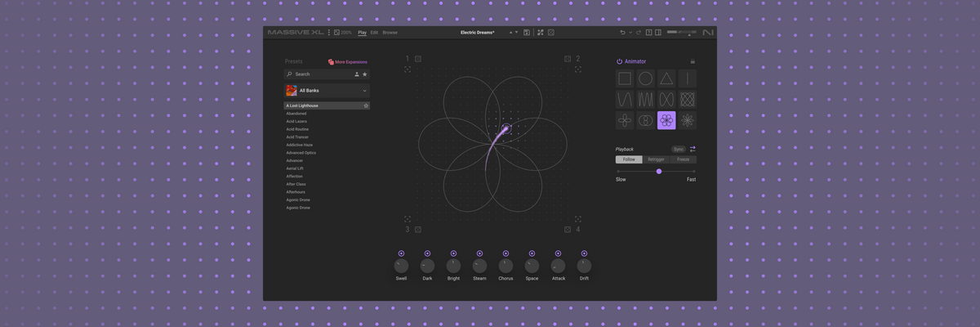Open the More Expansions link
The width and height of the screenshot is (980, 327).
(348, 62)
